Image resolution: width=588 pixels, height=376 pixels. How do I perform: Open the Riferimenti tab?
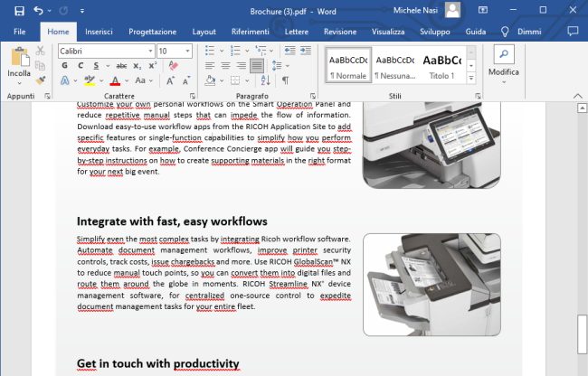250,32
